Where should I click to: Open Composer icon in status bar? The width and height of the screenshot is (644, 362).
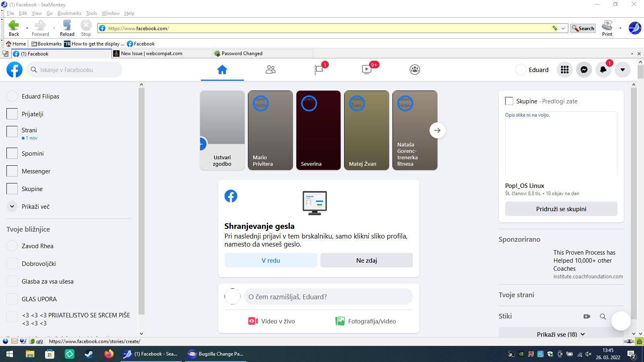(x=23, y=341)
